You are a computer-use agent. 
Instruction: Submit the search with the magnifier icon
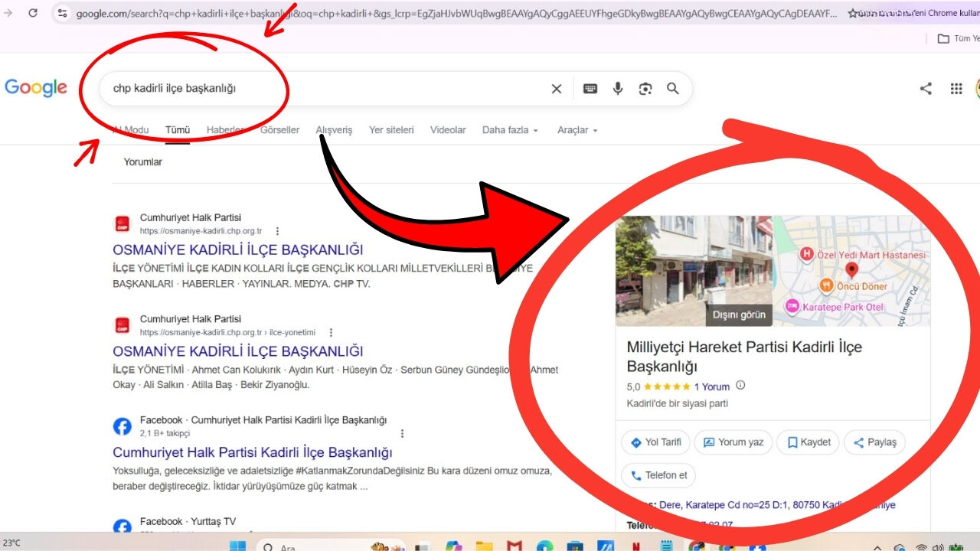673,89
